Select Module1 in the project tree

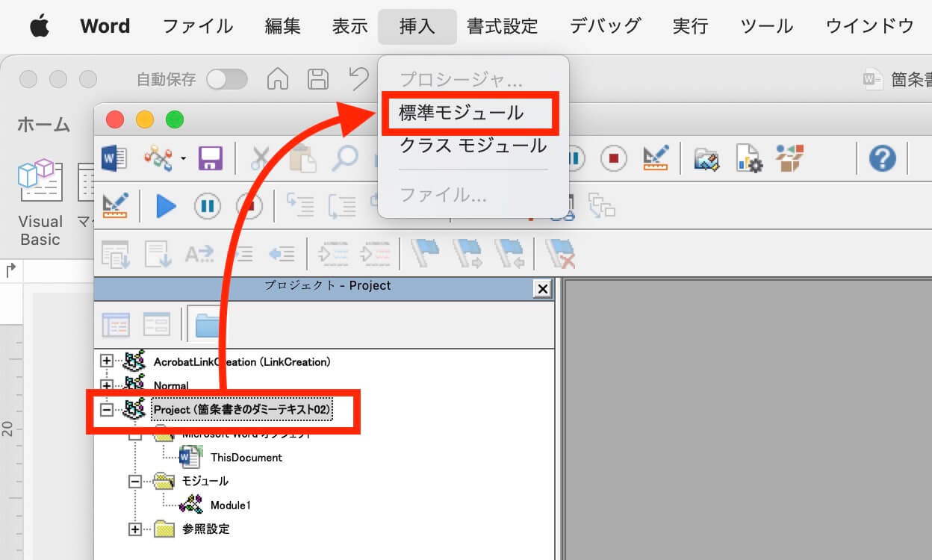coord(231,505)
